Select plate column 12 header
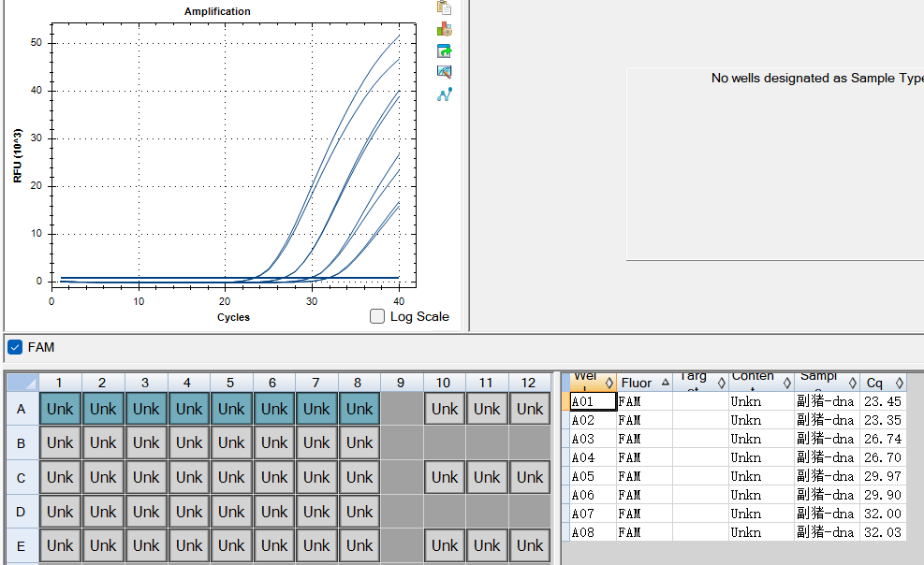The image size is (924, 565). click(530, 383)
